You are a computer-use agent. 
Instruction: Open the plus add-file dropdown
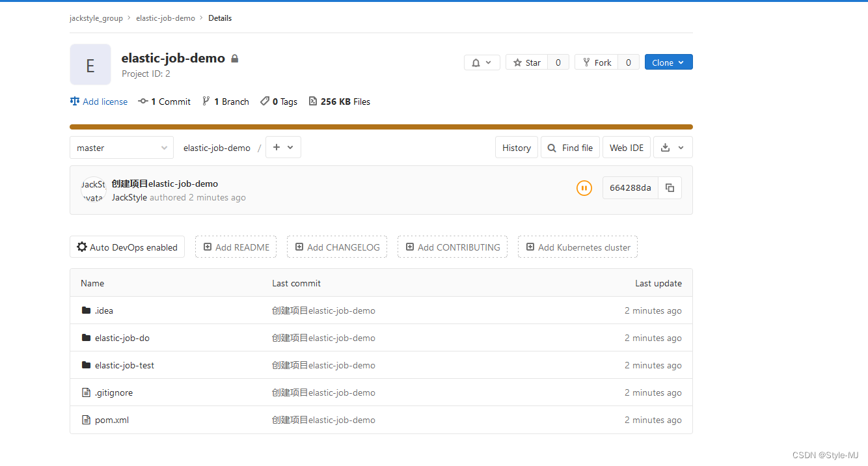(x=283, y=148)
